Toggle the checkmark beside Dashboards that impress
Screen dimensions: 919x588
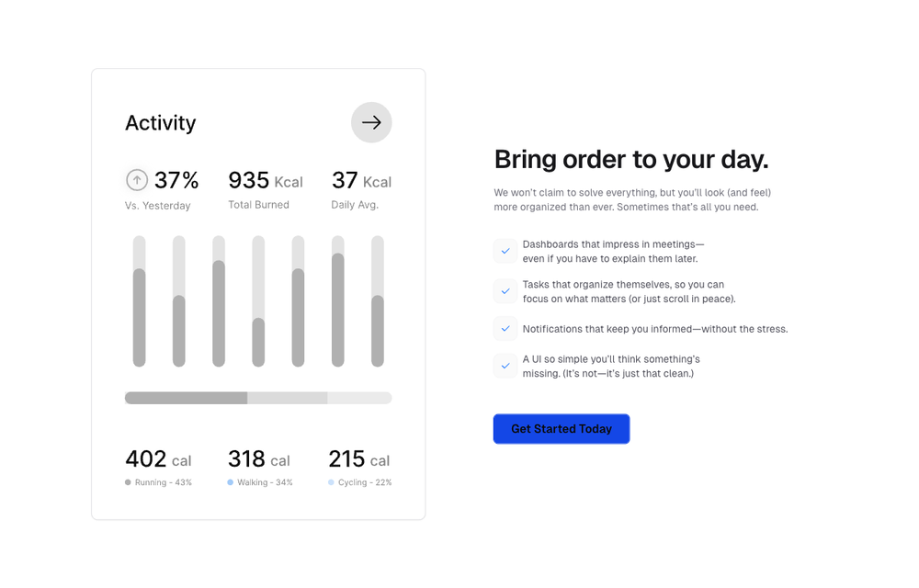505,251
